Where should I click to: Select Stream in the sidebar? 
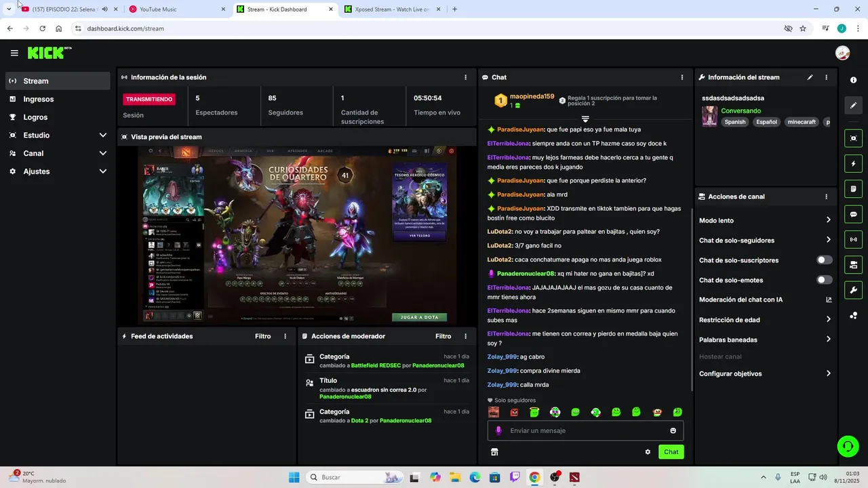[x=58, y=81]
